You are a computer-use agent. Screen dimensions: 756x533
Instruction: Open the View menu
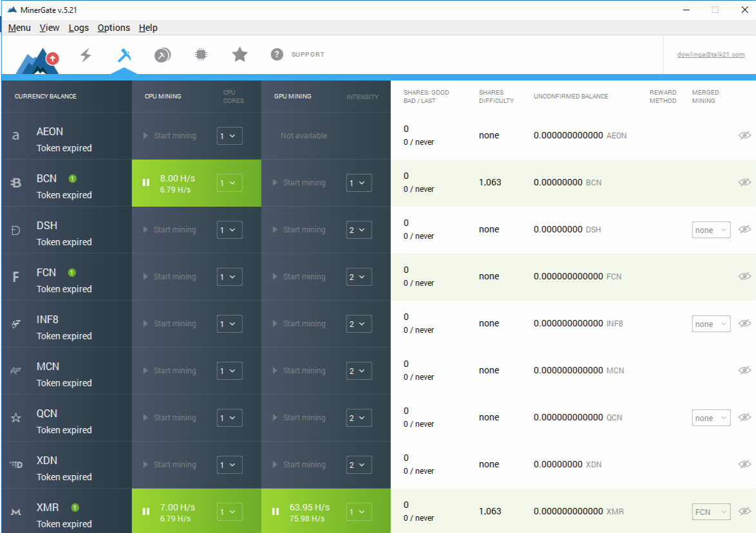(49, 28)
